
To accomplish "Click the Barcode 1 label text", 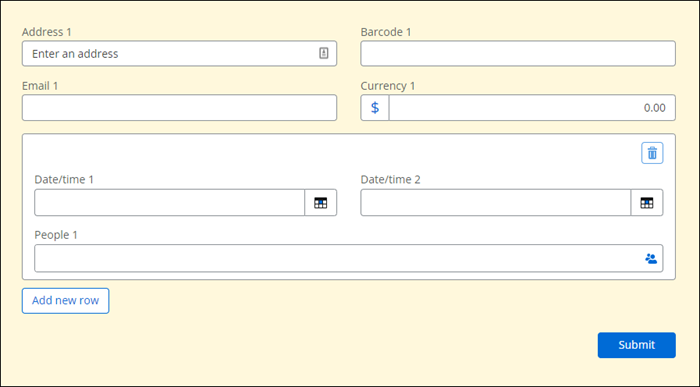I will coord(386,32).
